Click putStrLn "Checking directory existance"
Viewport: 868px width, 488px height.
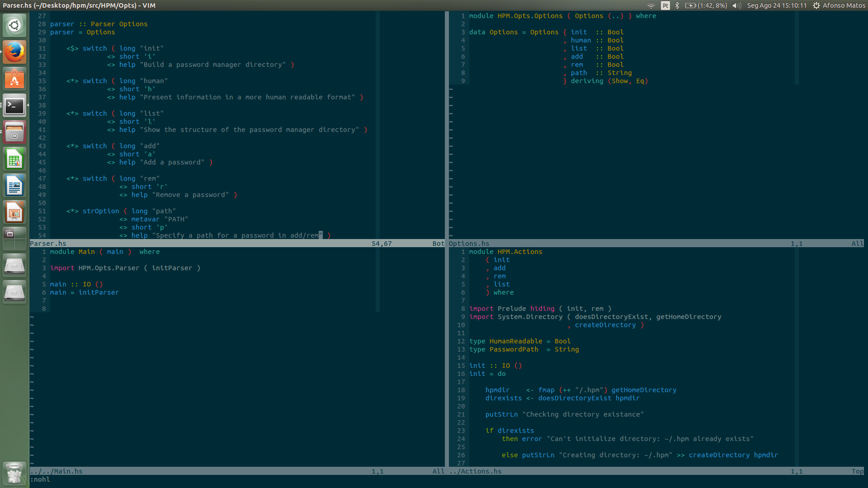pos(565,414)
